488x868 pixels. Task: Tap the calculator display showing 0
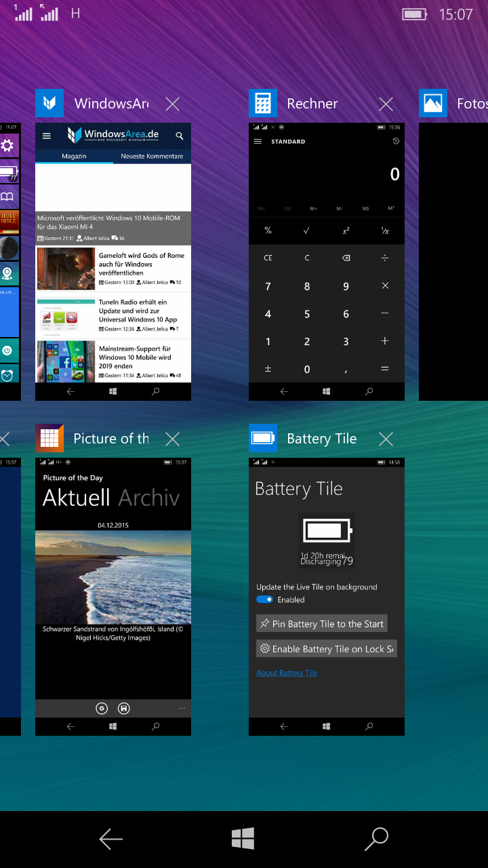(394, 174)
